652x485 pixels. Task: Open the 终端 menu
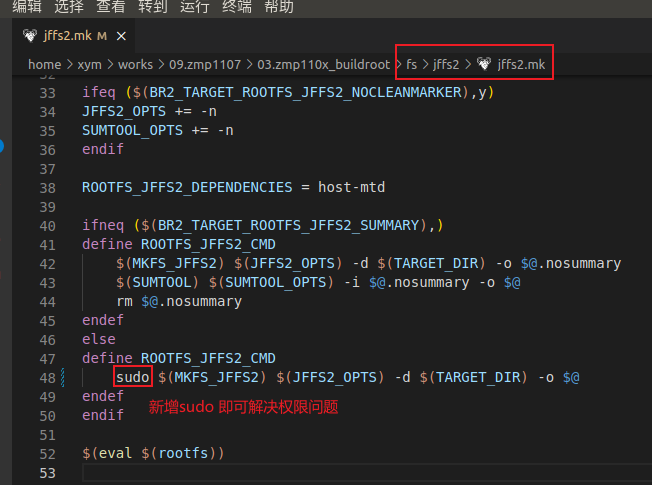coord(237,6)
